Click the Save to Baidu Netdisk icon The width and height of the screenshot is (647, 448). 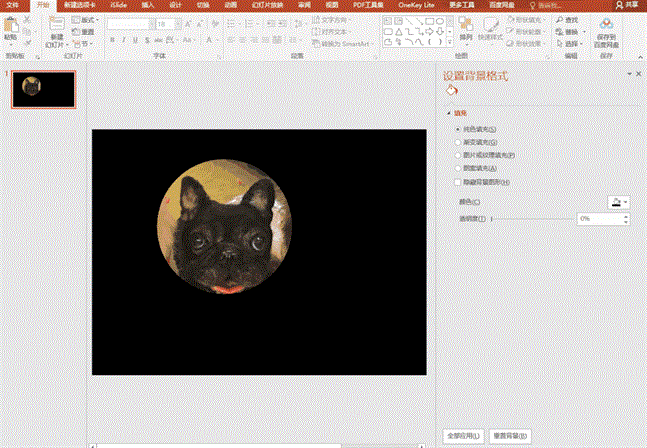607,24
